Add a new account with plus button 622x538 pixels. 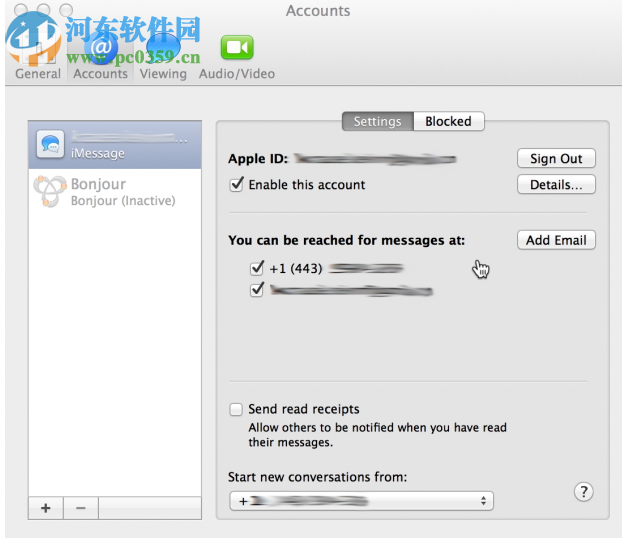[x=46, y=508]
